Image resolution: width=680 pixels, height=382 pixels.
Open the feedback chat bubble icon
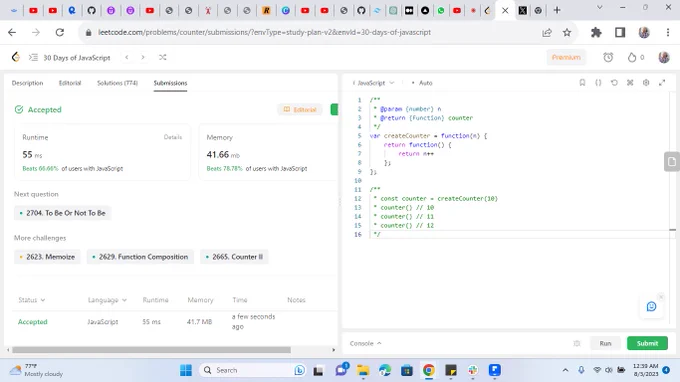coord(651,307)
